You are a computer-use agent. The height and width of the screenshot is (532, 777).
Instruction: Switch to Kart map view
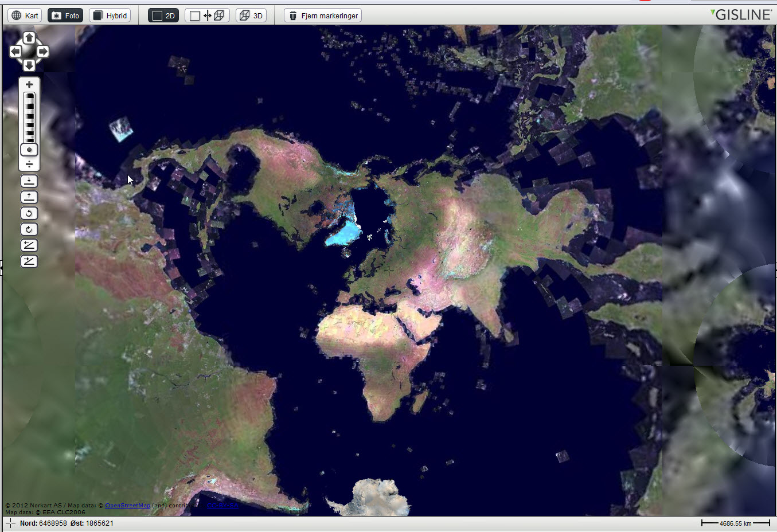(25, 15)
